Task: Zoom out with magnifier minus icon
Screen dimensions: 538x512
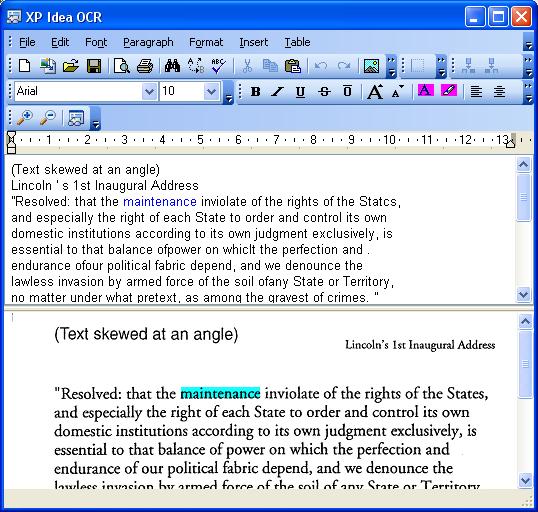Action: (48, 117)
